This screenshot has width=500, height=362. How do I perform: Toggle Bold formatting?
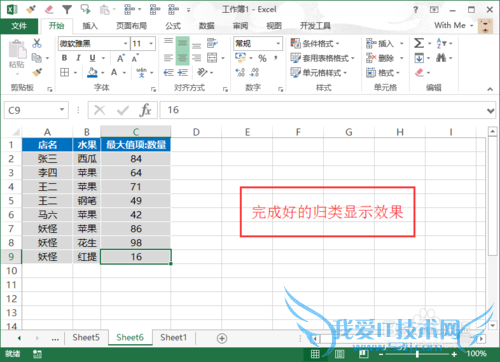point(64,58)
